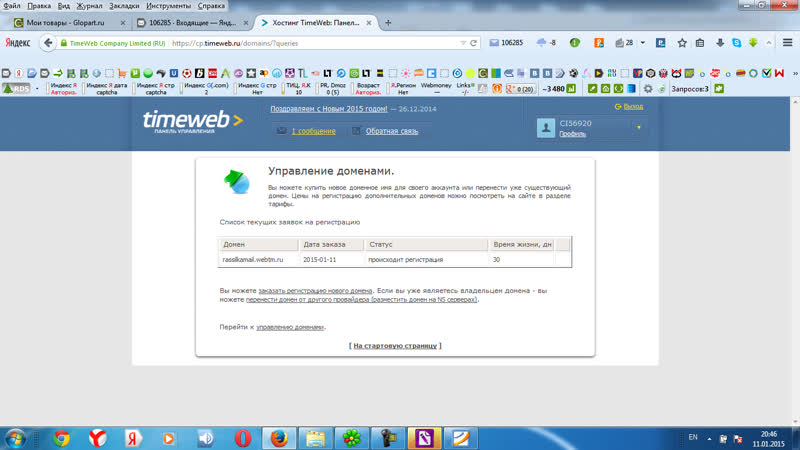The image size is (800, 450).
Task: Click the RDS bar logo button
Action: pyautogui.click(x=16, y=88)
